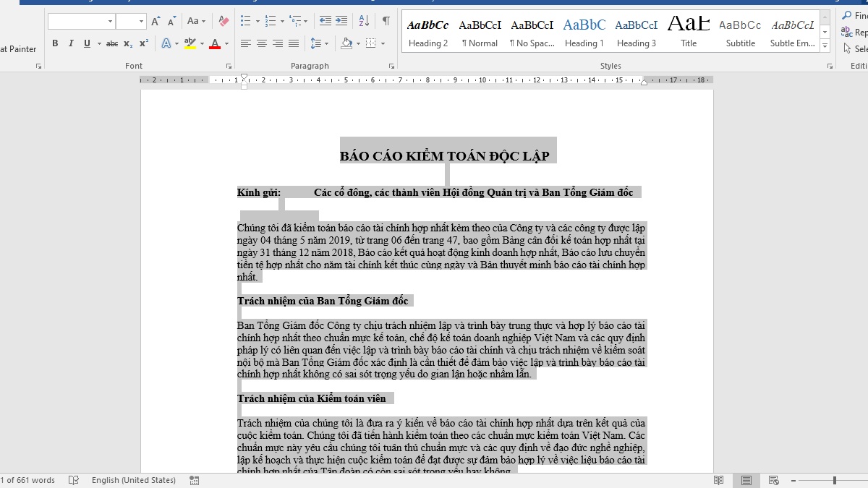
Task: Click the Clear All Formatting icon
Action: (224, 21)
